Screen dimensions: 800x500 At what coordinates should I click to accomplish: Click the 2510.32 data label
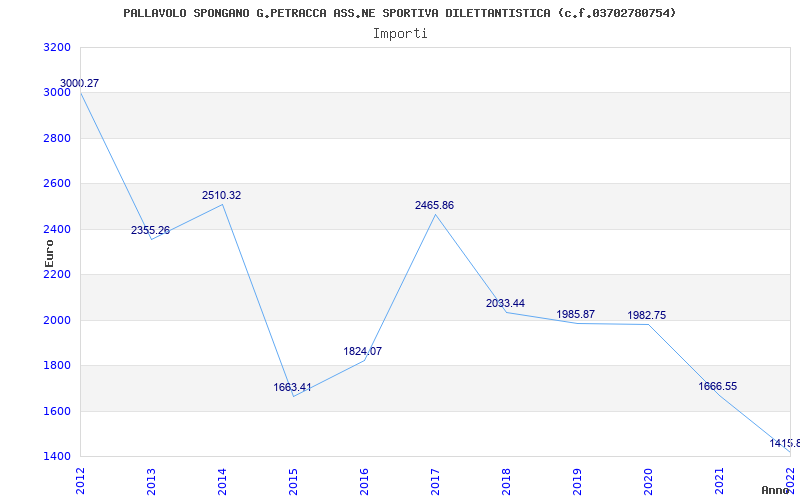click(221, 195)
